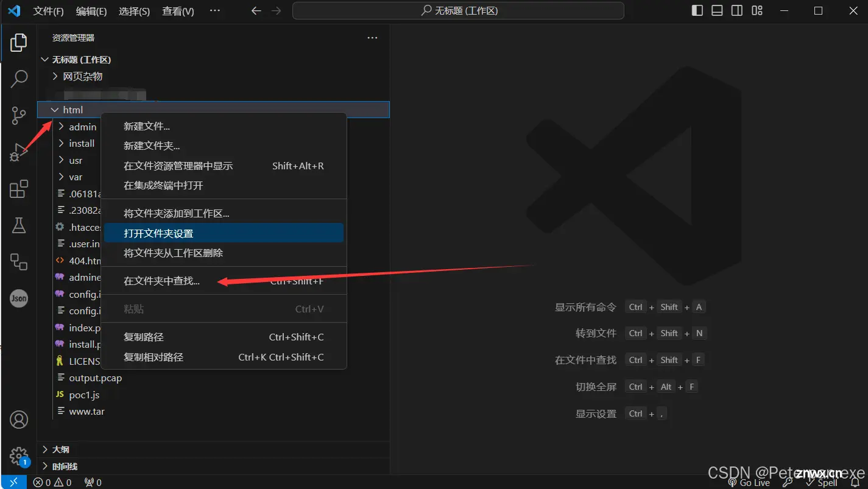Select 复制路径 menu entry

point(224,337)
